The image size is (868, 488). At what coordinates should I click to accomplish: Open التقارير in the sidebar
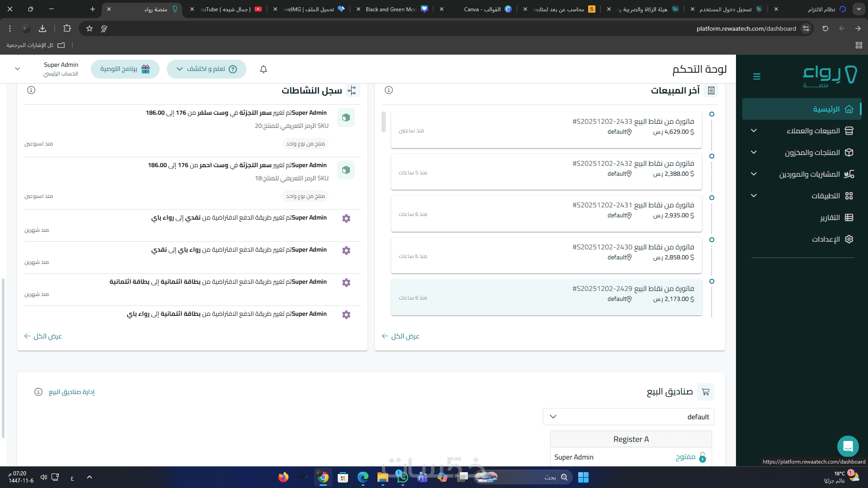point(830,217)
